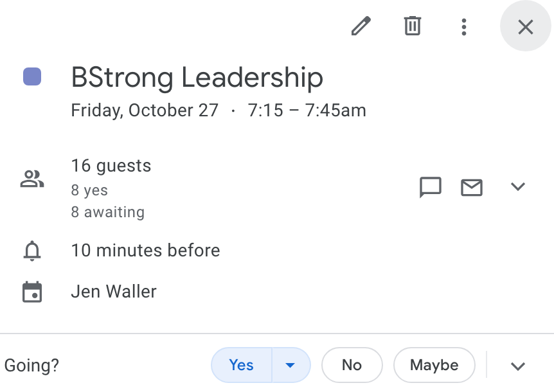This screenshot has height=392, width=554.
Task: Click the guests people icon
Action: pyautogui.click(x=32, y=179)
